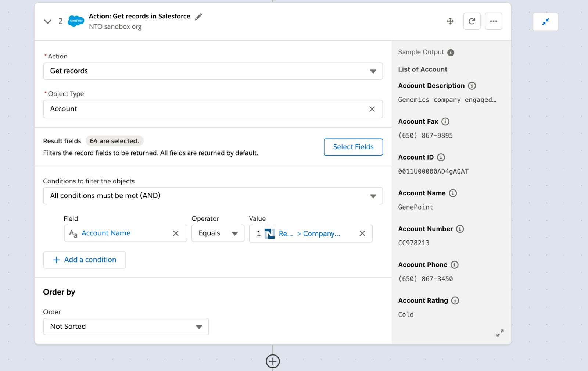The width and height of the screenshot is (588, 371).
Task: View the Sample Output info tooltip
Action: point(451,52)
